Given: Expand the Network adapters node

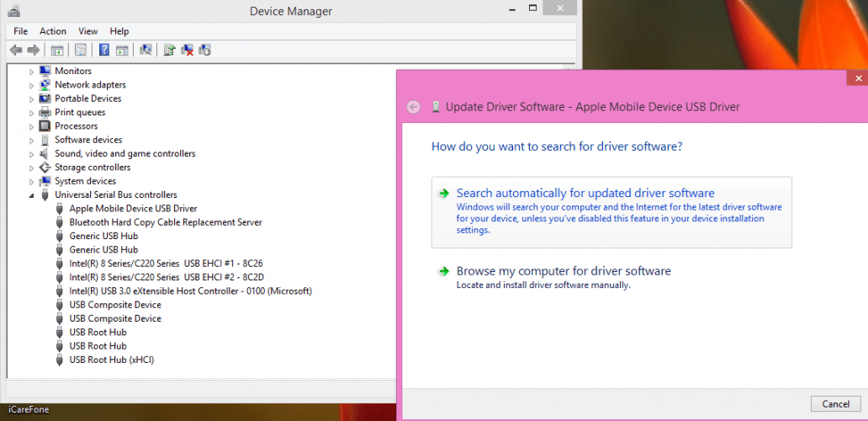Looking at the screenshot, I should coord(33,85).
